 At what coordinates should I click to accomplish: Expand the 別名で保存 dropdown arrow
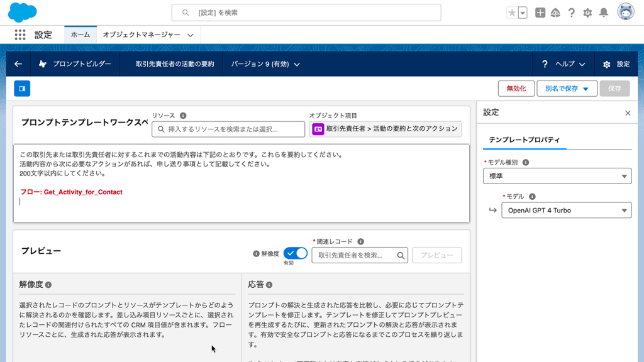586,89
